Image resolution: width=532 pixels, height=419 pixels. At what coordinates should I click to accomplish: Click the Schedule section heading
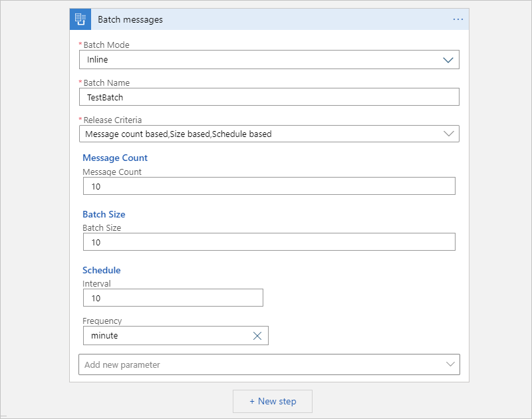101,270
